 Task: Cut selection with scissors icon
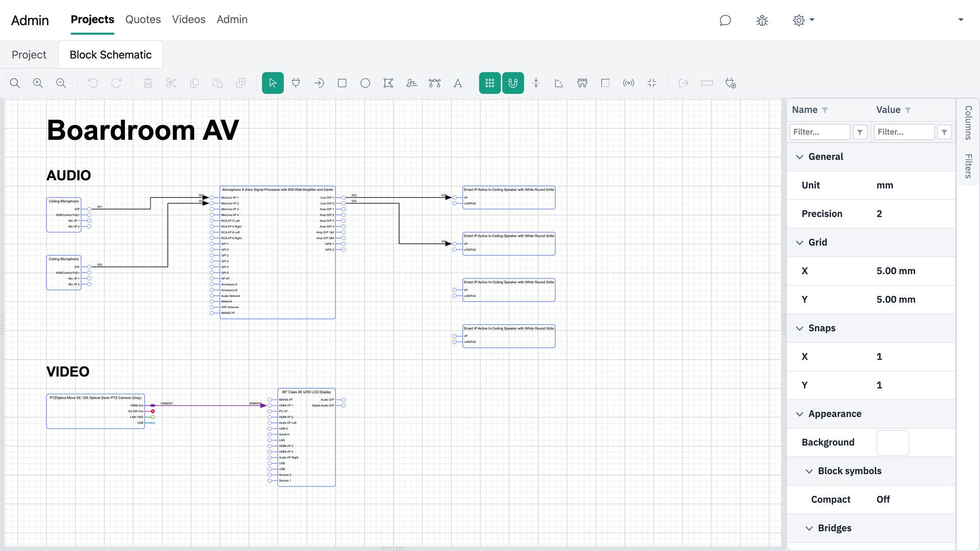click(171, 83)
